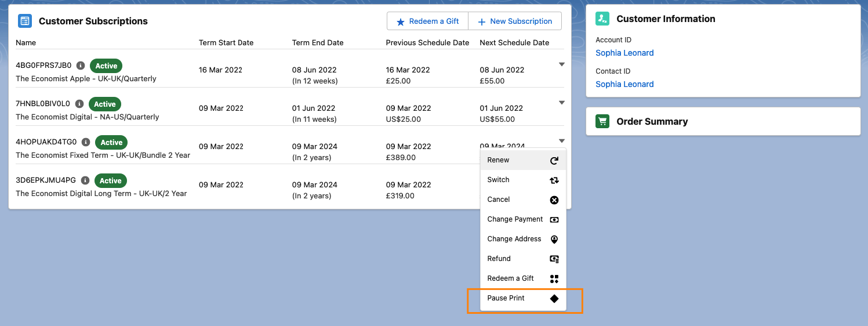Click the Renew circular arrow icon

click(x=554, y=161)
